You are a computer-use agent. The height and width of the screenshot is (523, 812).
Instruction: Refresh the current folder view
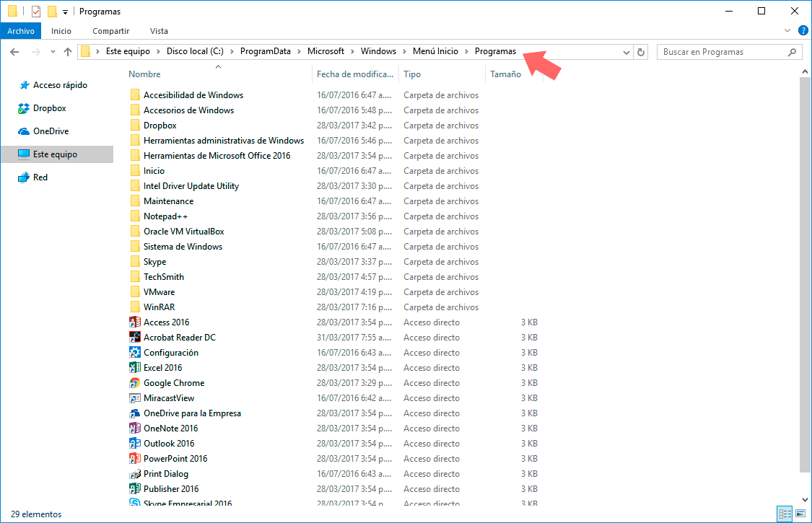coord(641,52)
